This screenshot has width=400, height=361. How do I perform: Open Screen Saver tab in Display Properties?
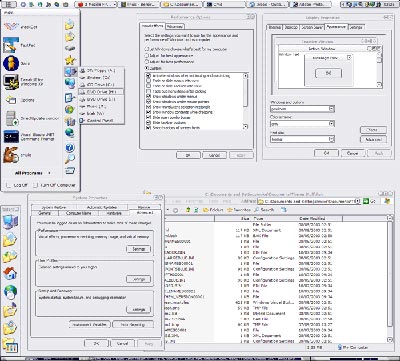click(x=311, y=27)
